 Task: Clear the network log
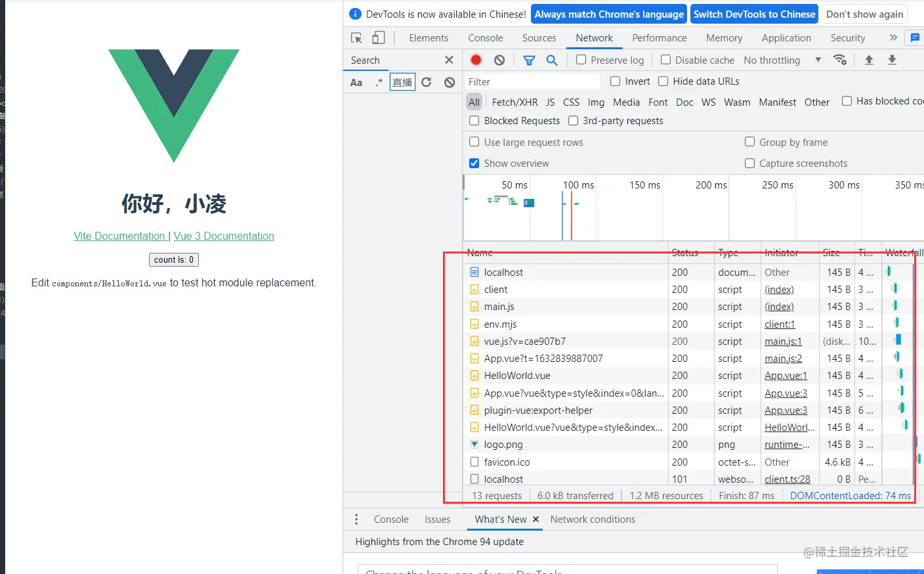pyautogui.click(x=499, y=60)
